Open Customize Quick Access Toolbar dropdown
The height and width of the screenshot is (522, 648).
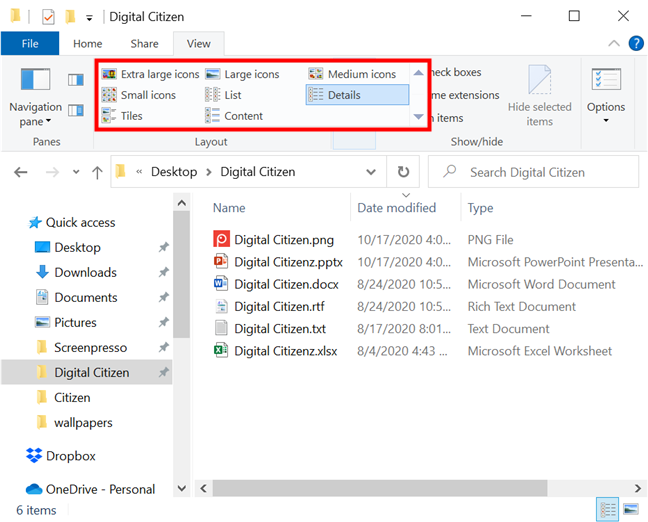click(89, 18)
